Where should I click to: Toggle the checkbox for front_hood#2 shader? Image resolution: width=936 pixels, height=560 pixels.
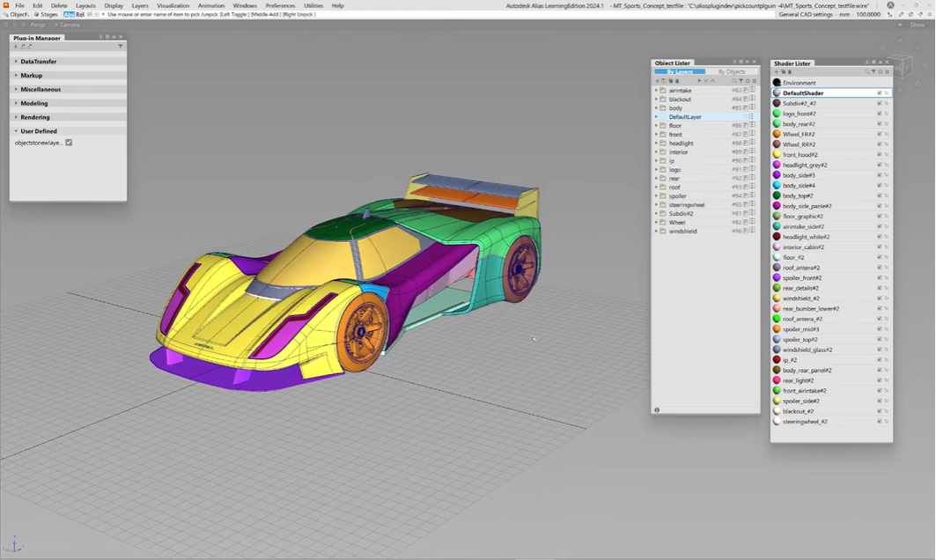[879, 155]
